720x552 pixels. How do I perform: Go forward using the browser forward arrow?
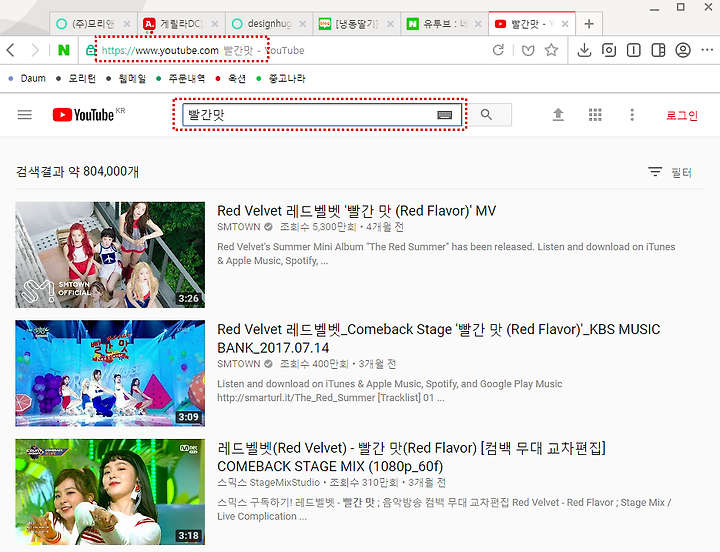[x=35, y=50]
